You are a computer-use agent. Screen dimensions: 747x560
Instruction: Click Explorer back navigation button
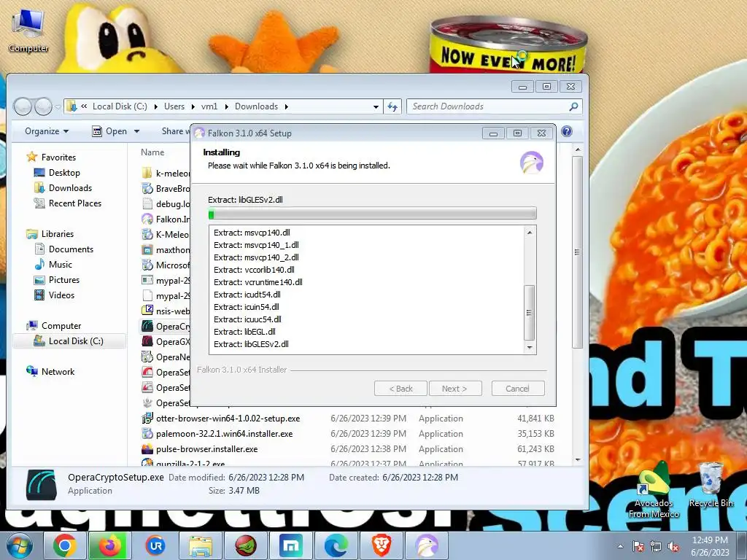[x=23, y=106]
